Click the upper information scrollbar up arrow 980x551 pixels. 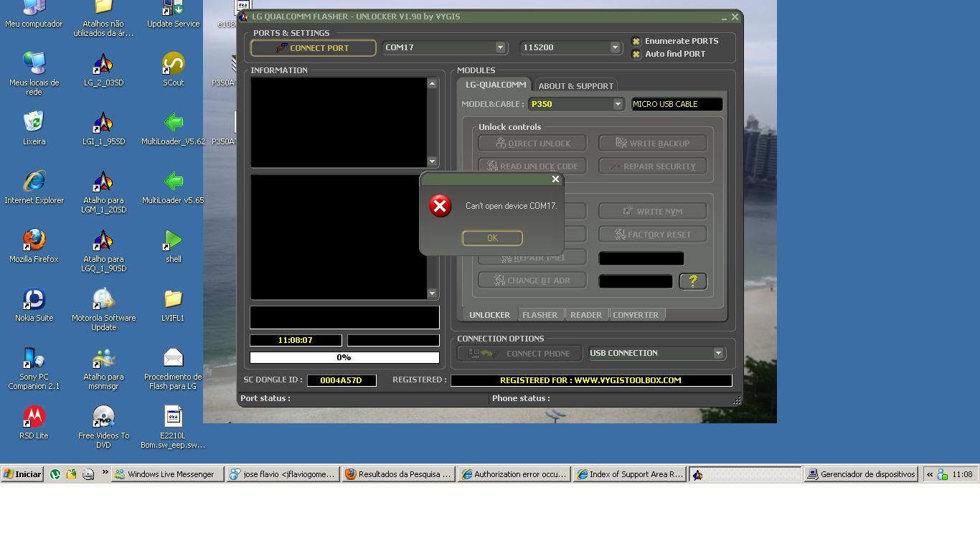[x=432, y=84]
